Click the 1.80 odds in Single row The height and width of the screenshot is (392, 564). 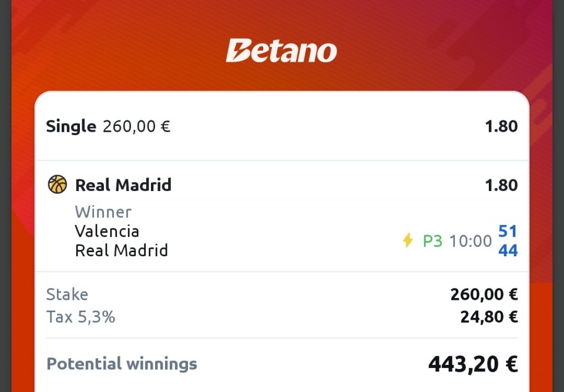tap(501, 126)
